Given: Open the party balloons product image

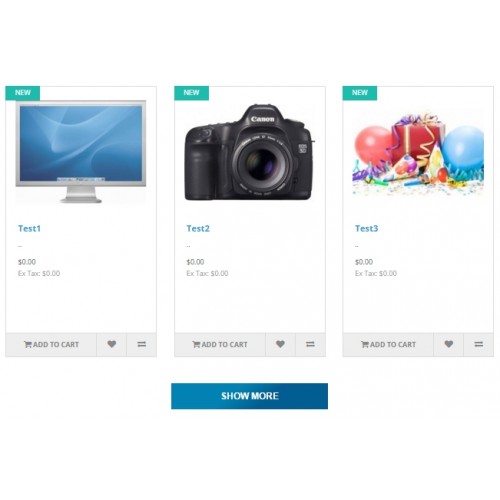Looking at the screenshot, I should click(x=418, y=153).
